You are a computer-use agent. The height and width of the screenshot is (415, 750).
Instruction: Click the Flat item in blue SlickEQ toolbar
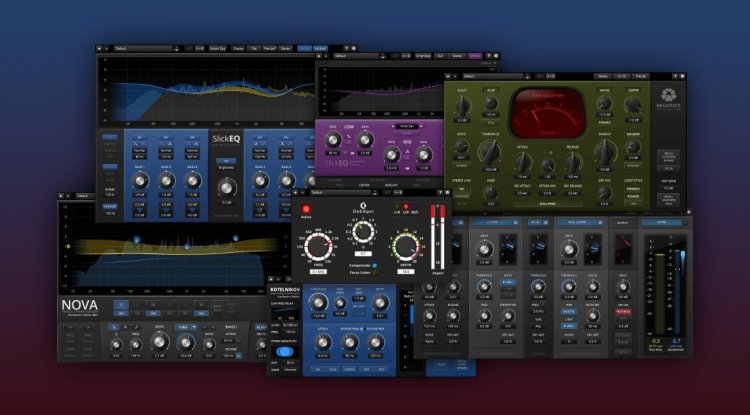254,48
